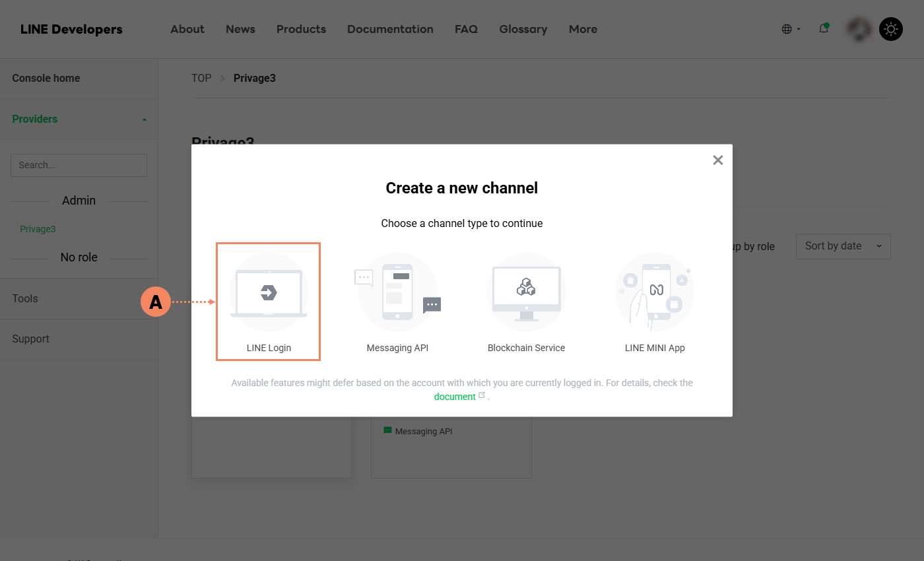Open the Sort by date dropdown
Viewport: 924px width, 561px height.
point(843,246)
